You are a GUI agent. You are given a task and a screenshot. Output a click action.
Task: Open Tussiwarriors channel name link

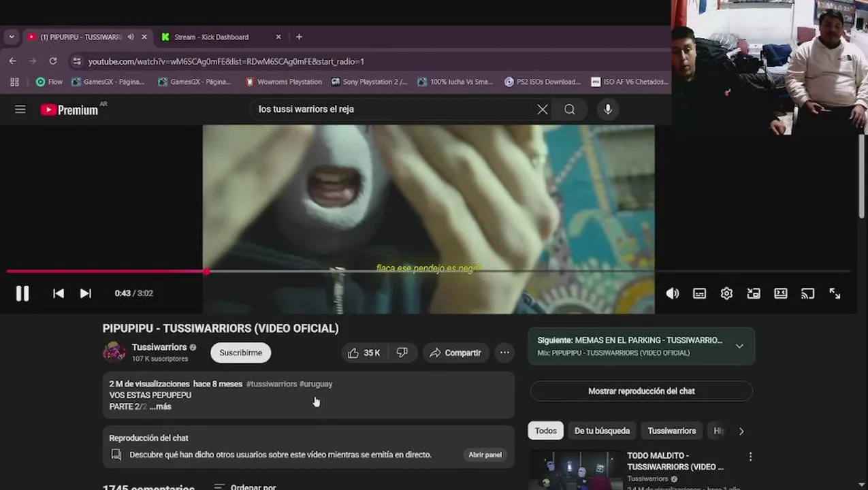coord(159,347)
